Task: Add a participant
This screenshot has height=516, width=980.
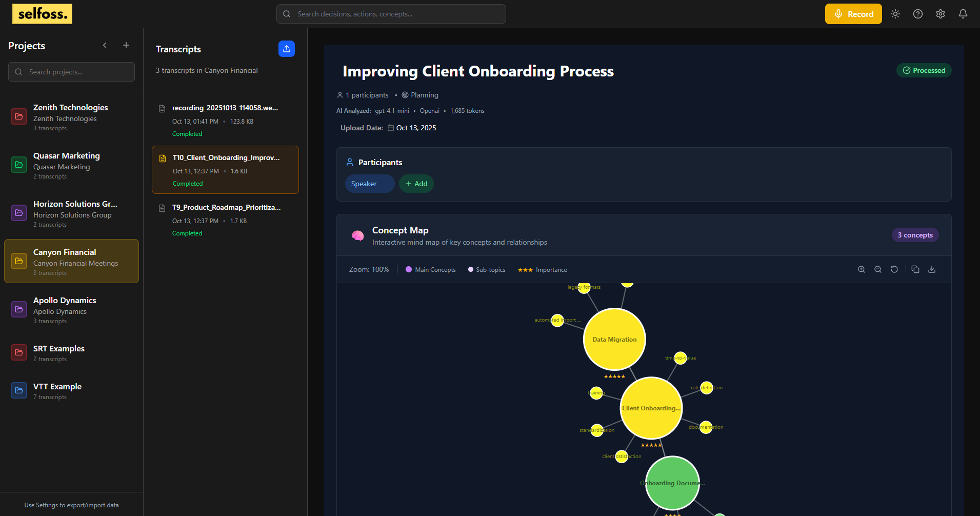Action: (x=416, y=184)
